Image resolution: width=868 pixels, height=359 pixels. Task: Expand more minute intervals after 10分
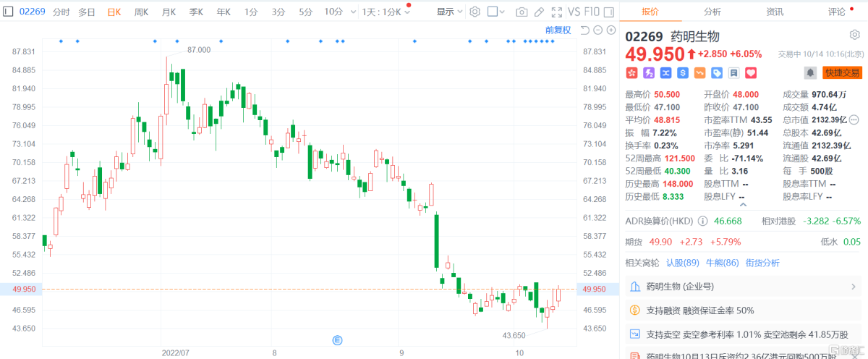[x=352, y=12]
